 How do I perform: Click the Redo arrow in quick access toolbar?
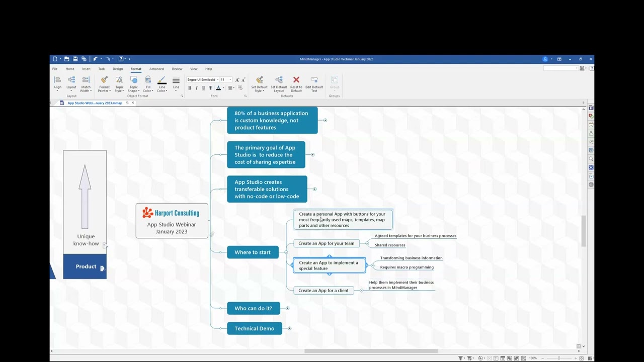click(x=107, y=59)
